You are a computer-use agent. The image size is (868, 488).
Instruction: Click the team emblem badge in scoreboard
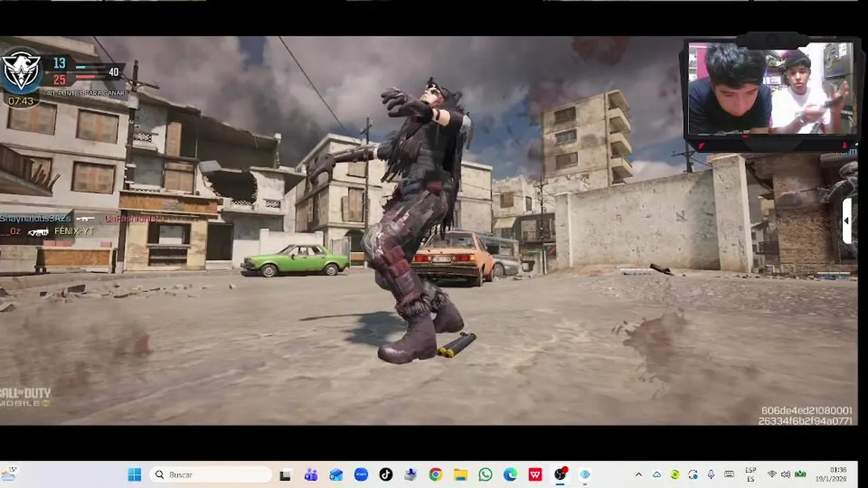coord(22,71)
